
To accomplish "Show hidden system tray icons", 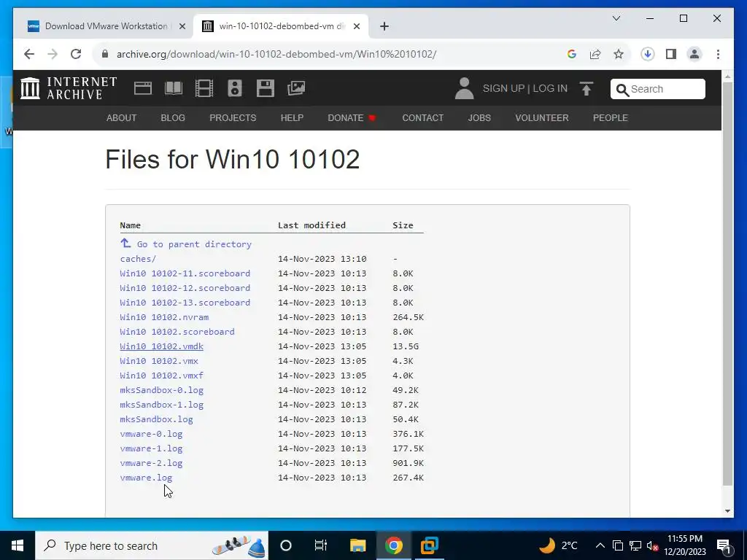I will (x=600, y=545).
